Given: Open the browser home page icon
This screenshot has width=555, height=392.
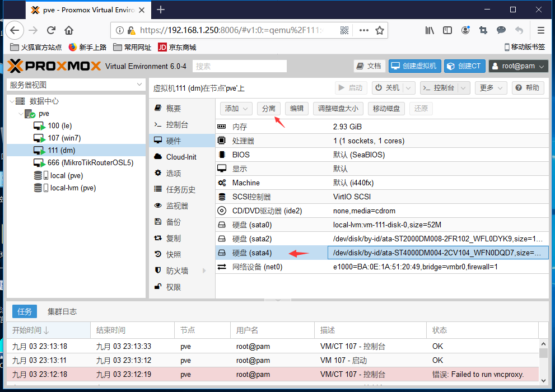Looking at the screenshot, I should point(69,30).
